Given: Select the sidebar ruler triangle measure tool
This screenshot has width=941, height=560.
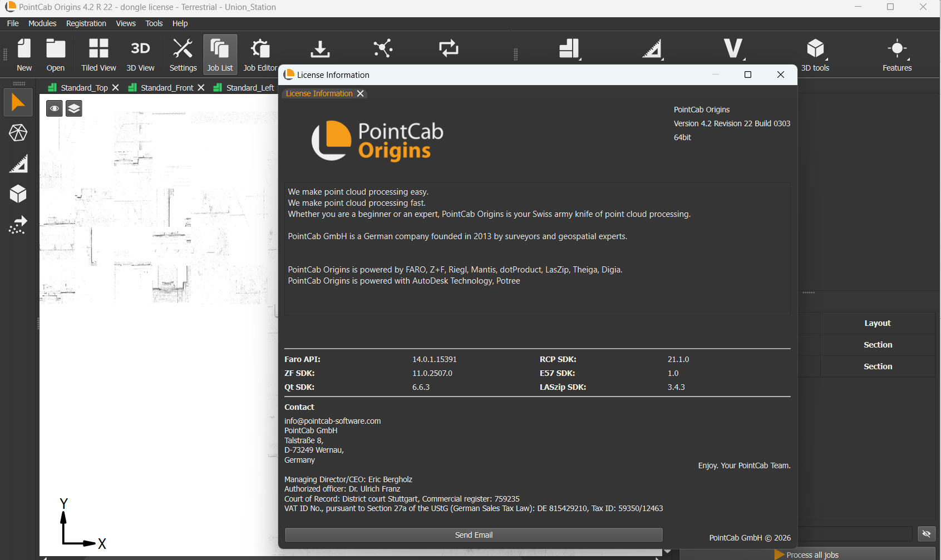Looking at the screenshot, I should (18, 164).
